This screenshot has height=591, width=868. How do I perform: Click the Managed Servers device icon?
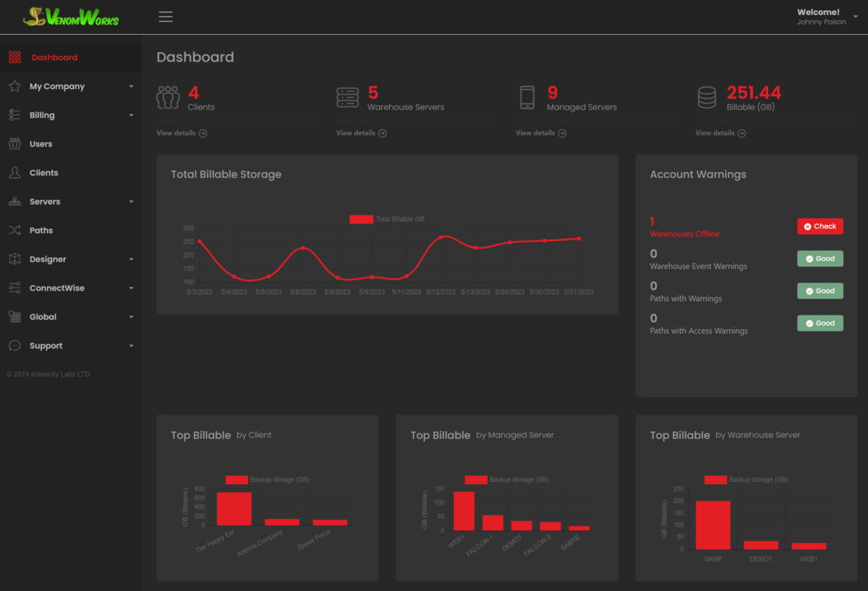(x=527, y=98)
